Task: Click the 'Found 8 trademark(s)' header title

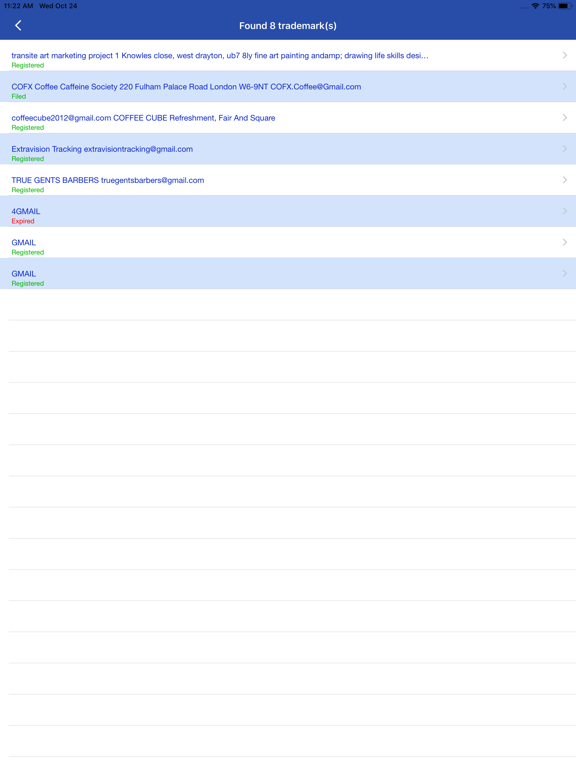Action: tap(288, 26)
